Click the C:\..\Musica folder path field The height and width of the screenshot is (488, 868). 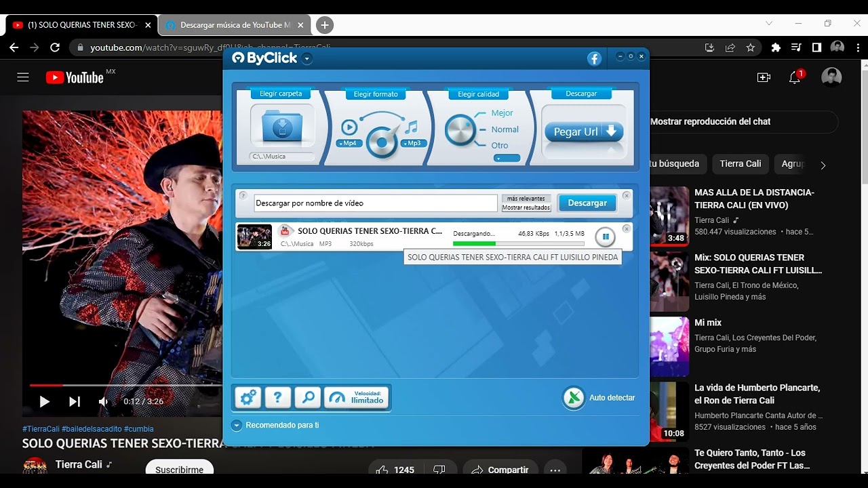[x=282, y=157]
